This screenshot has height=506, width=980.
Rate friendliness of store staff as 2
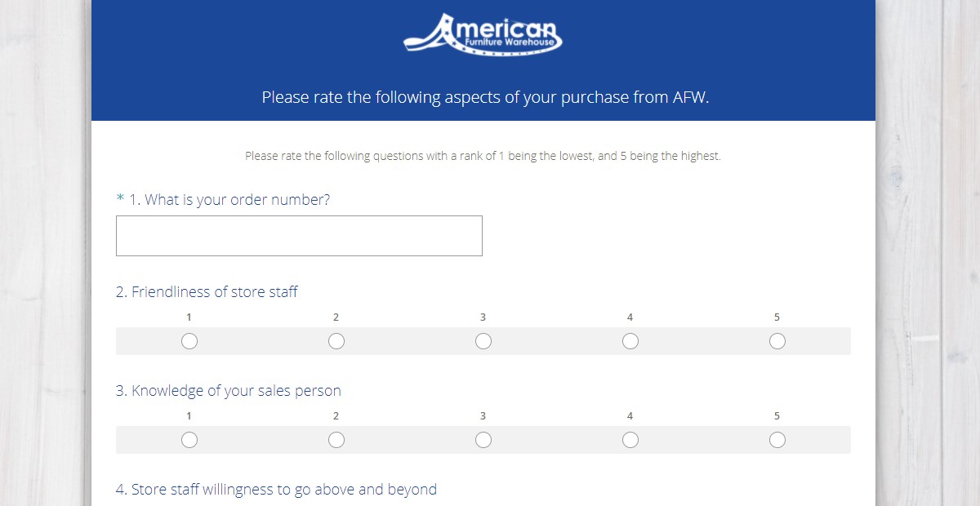336,341
